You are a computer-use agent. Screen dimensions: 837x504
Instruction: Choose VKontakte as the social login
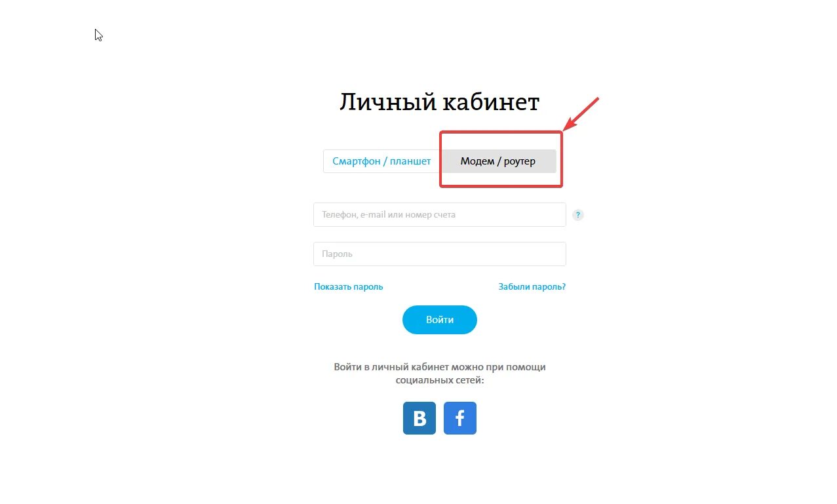[x=419, y=418]
